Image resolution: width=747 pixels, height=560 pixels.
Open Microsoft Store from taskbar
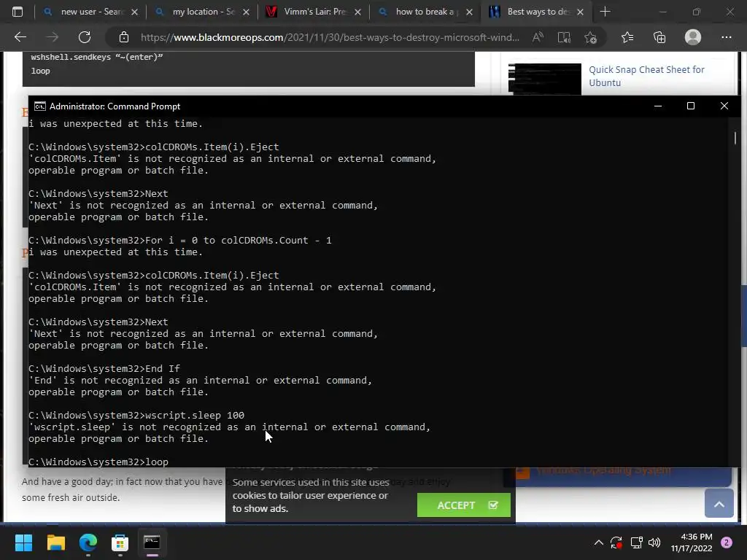coord(120,542)
